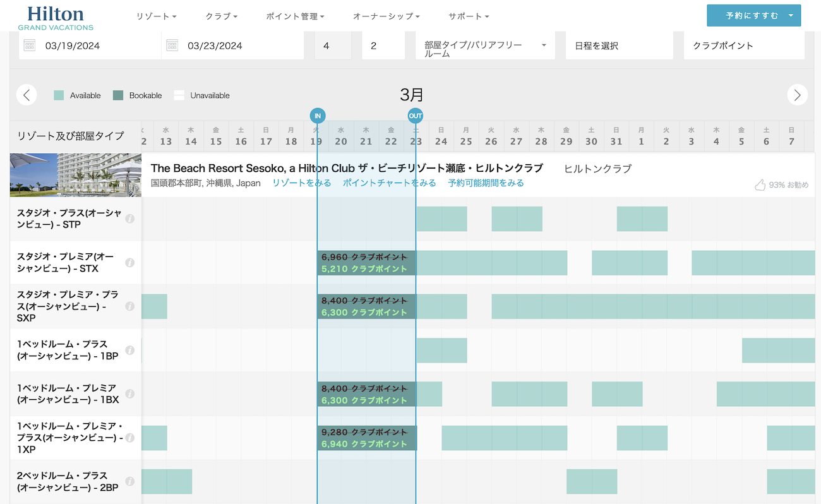Open the クラブ menu
This screenshot has height=504, width=821.
[222, 16]
